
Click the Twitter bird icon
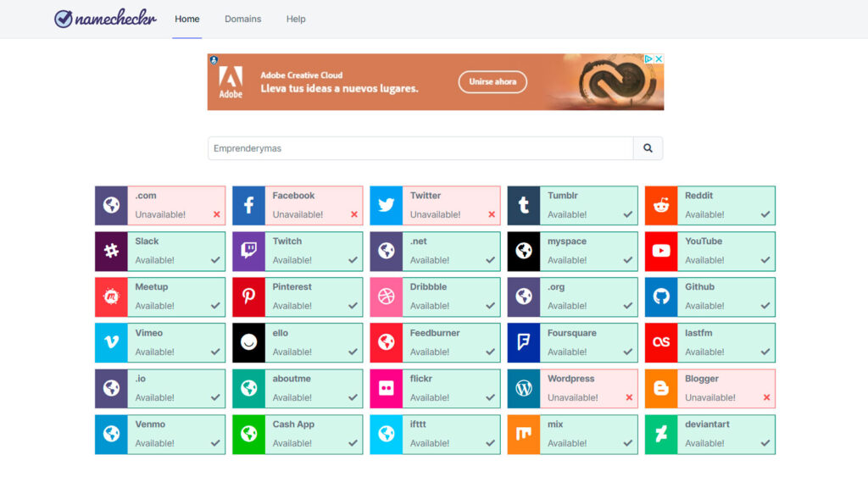tap(386, 206)
